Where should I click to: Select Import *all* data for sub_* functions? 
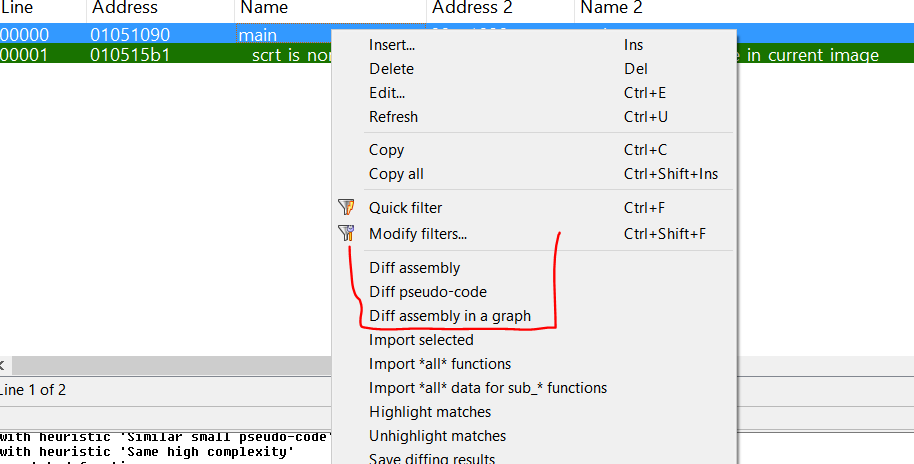click(x=487, y=388)
